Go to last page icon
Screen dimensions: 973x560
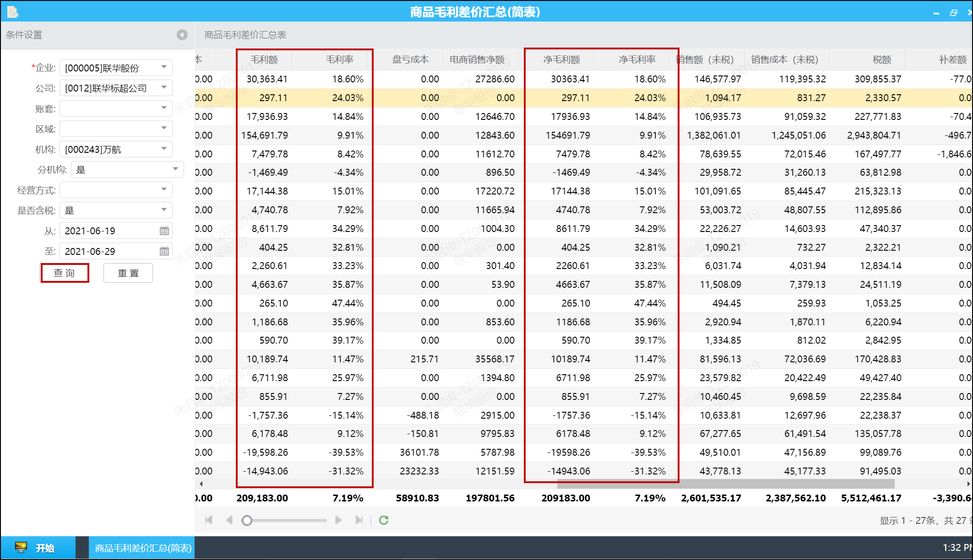click(359, 520)
